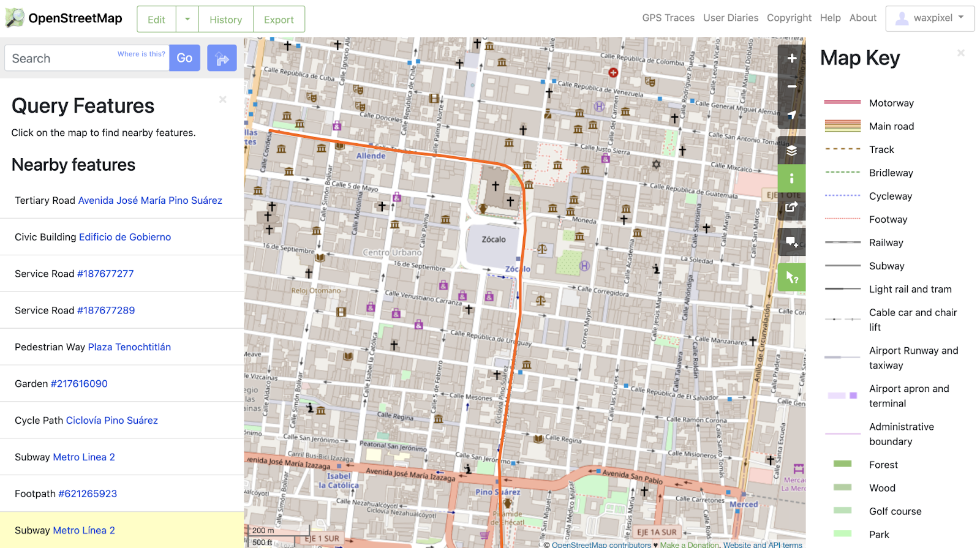Click the Main road swatch in Map Key
The height and width of the screenshot is (548, 980).
[843, 126]
